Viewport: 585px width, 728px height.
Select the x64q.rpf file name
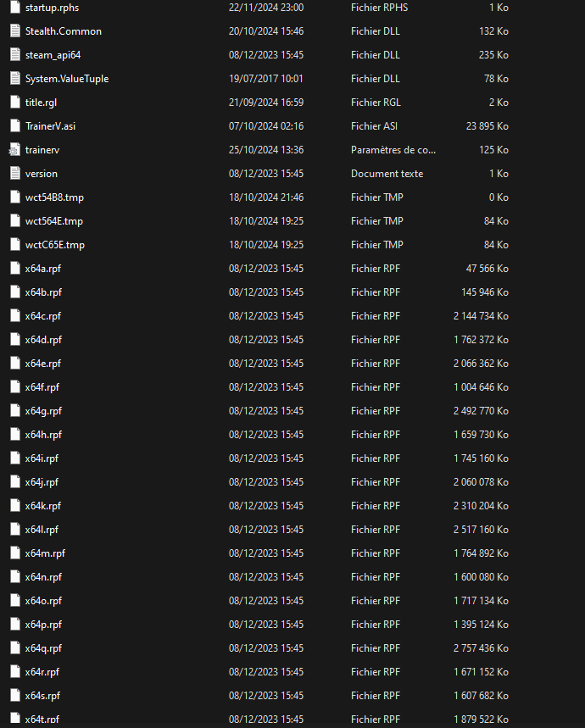click(x=43, y=648)
